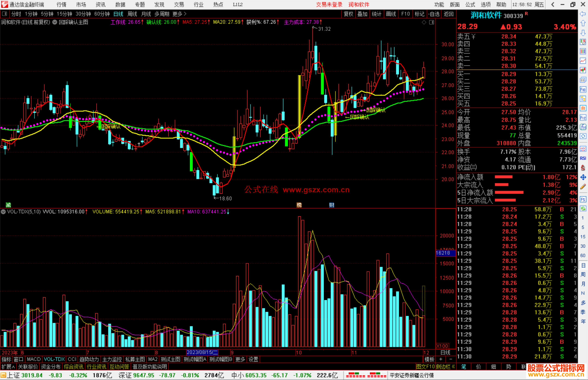This screenshot has width=588, height=380.
Task: Select the pencil drawing tool icon
Action: (x=583, y=187)
